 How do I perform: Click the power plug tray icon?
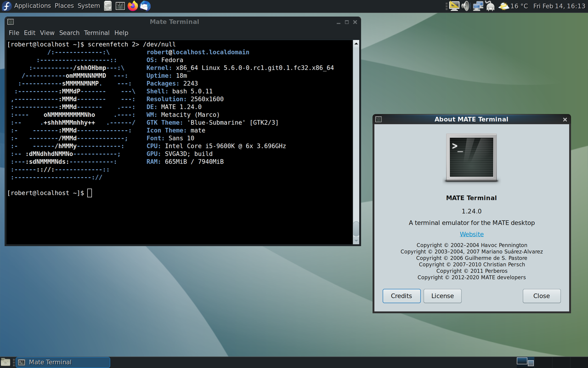coord(490,6)
